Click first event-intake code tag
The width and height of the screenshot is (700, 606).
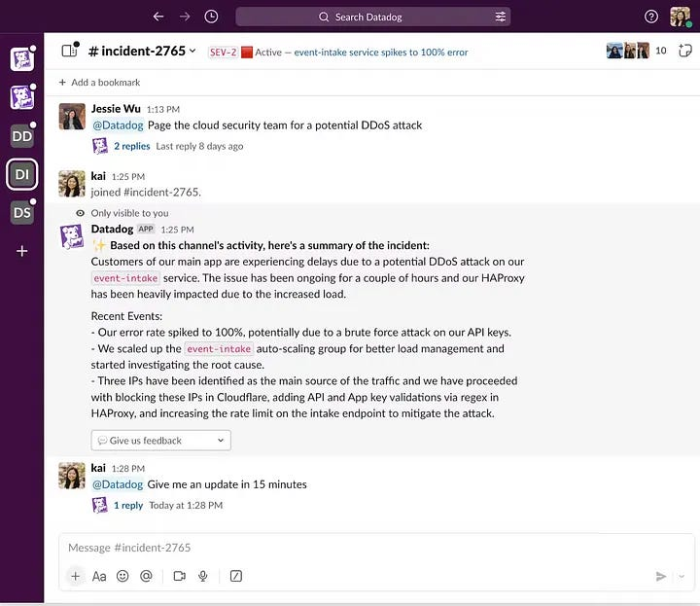click(125, 278)
